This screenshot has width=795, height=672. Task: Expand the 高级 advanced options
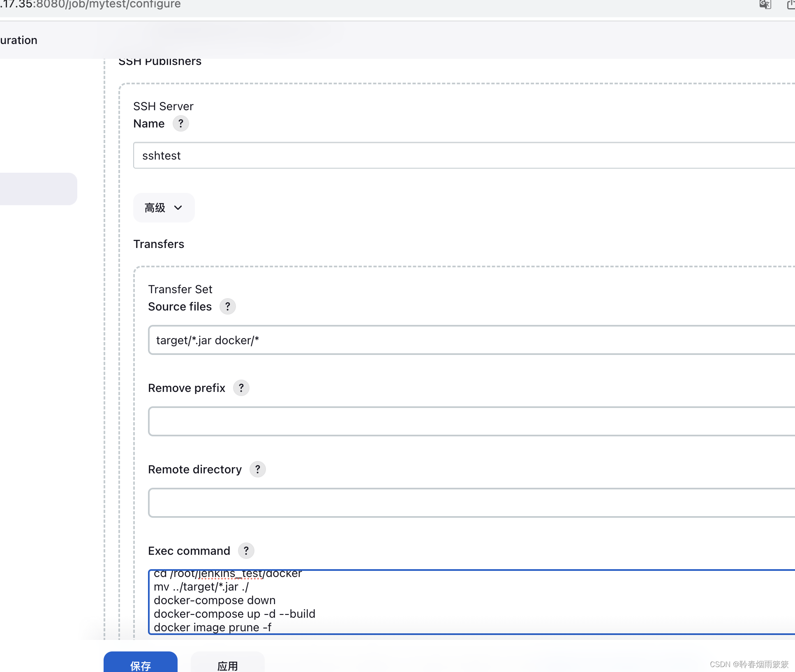point(164,208)
